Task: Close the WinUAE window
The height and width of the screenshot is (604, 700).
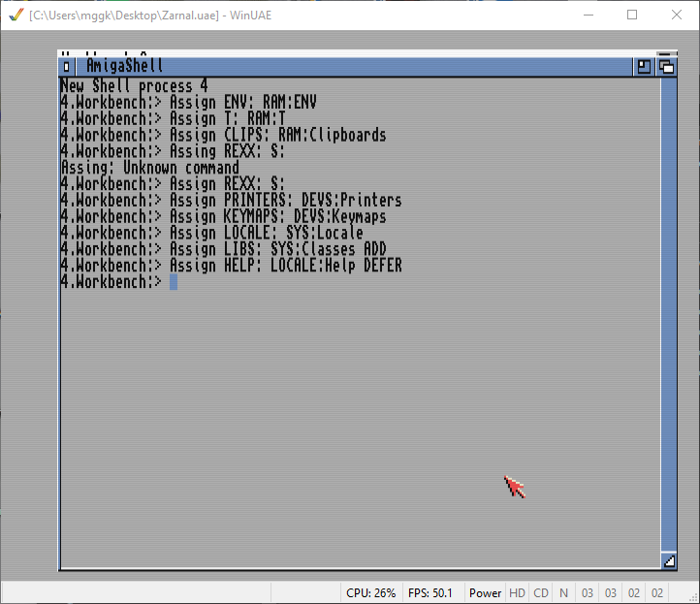Action: tap(677, 16)
